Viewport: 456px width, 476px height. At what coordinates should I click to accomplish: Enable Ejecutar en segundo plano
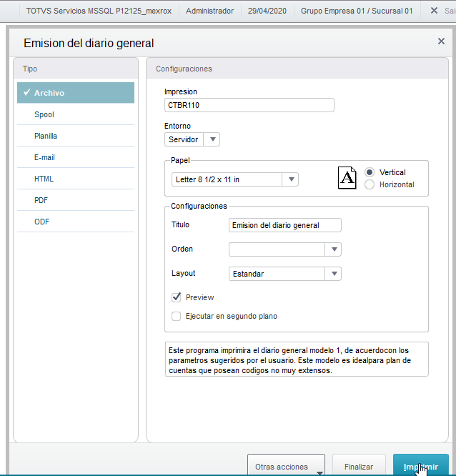[177, 316]
